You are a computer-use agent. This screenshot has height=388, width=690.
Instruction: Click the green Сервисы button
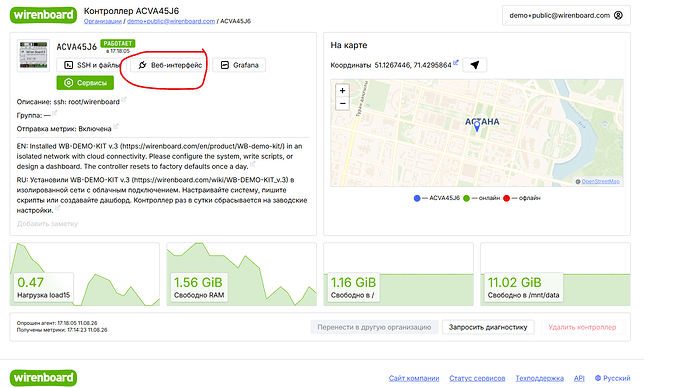(x=85, y=83)
